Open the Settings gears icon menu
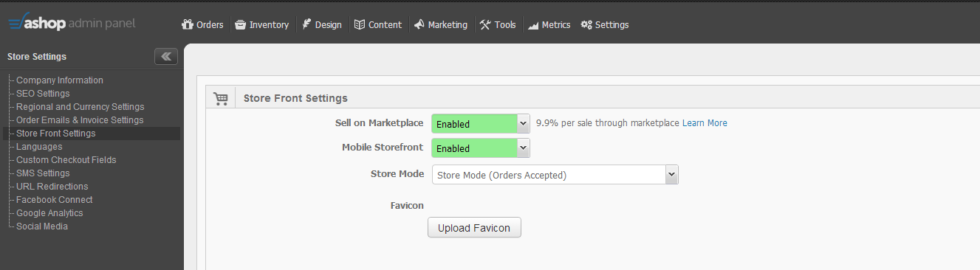The image size is (980, 270). point(605,24)
